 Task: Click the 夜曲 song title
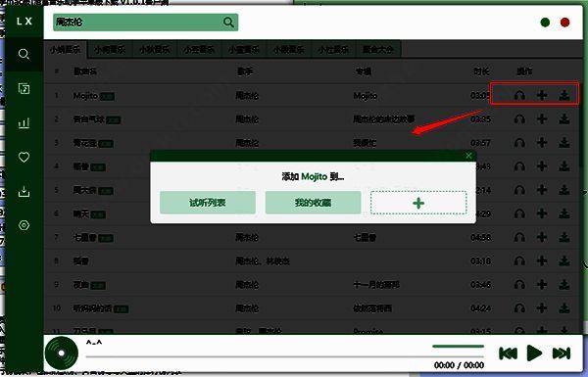pyautogui.click(x=80, y=285)
